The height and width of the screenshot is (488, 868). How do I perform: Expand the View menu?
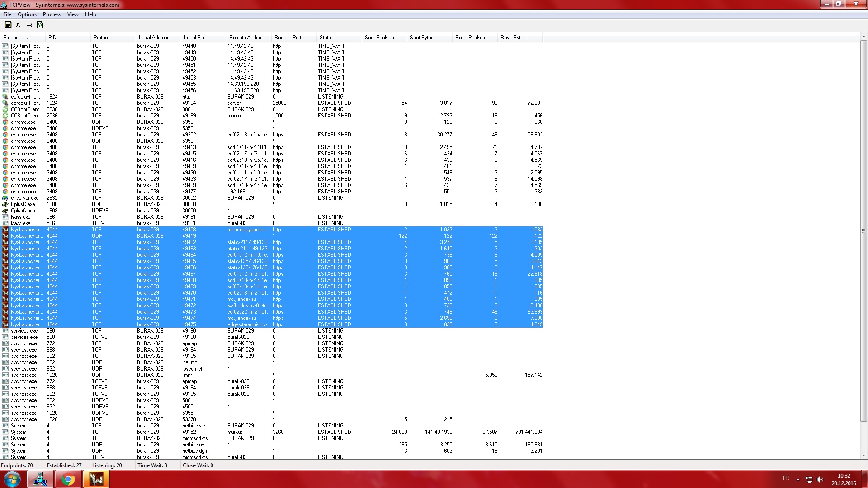(73, 14)
